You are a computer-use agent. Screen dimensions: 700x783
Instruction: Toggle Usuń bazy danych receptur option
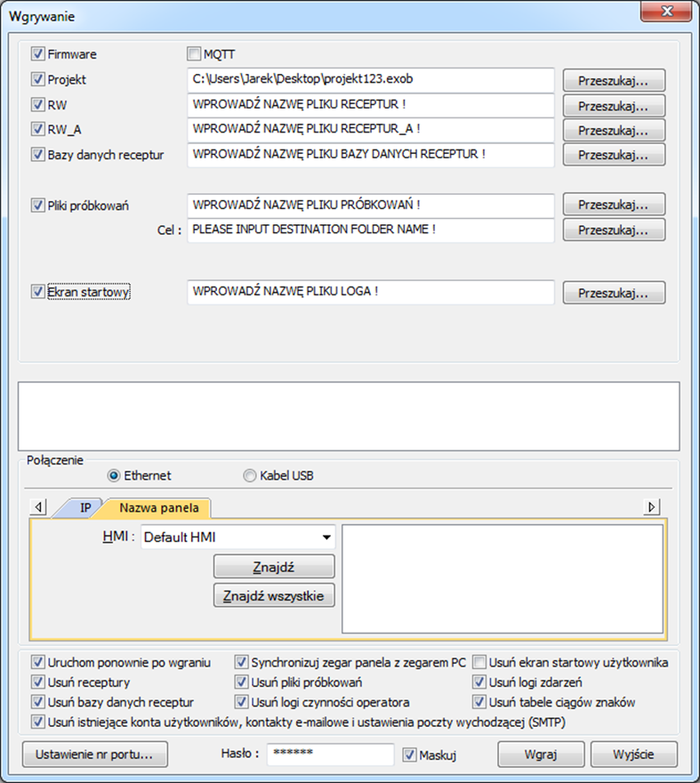click(38, 702)
